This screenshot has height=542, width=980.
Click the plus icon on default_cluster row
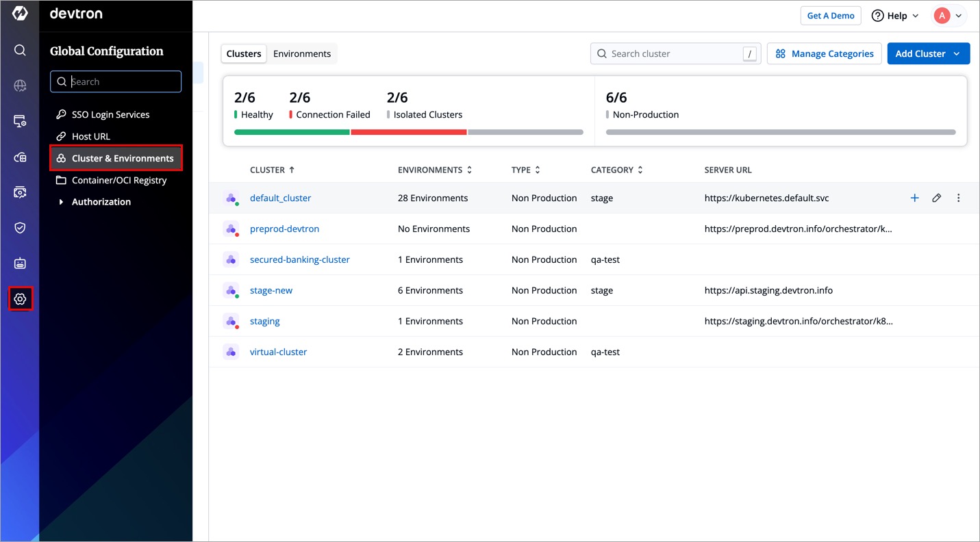coord(914,198)
